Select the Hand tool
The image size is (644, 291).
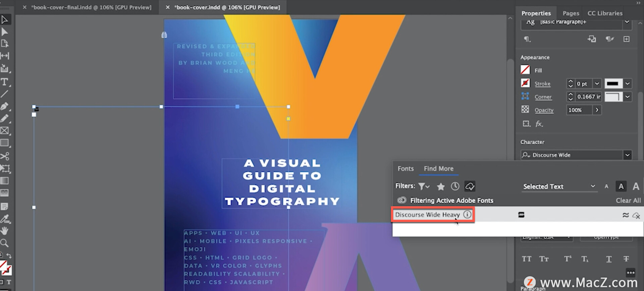tap(5, 231)
